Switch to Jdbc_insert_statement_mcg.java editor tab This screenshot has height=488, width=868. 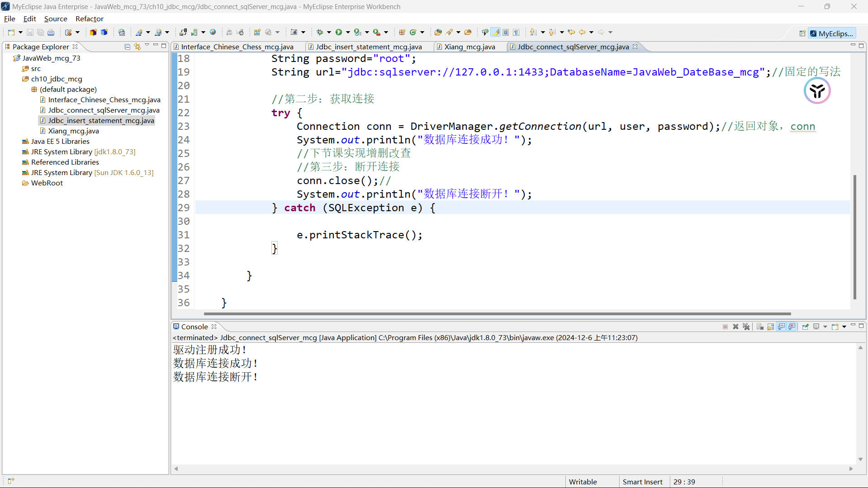point(369,47)
